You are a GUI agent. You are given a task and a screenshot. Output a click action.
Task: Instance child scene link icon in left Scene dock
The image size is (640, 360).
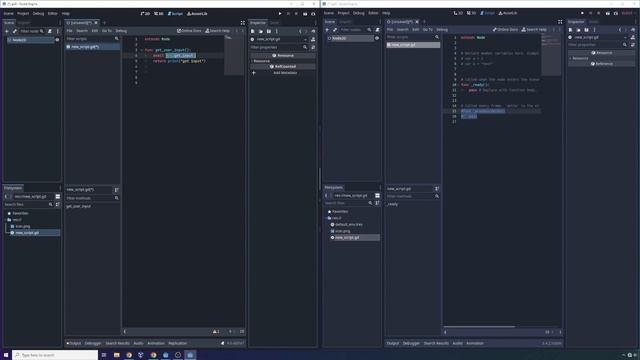point(15,31)
